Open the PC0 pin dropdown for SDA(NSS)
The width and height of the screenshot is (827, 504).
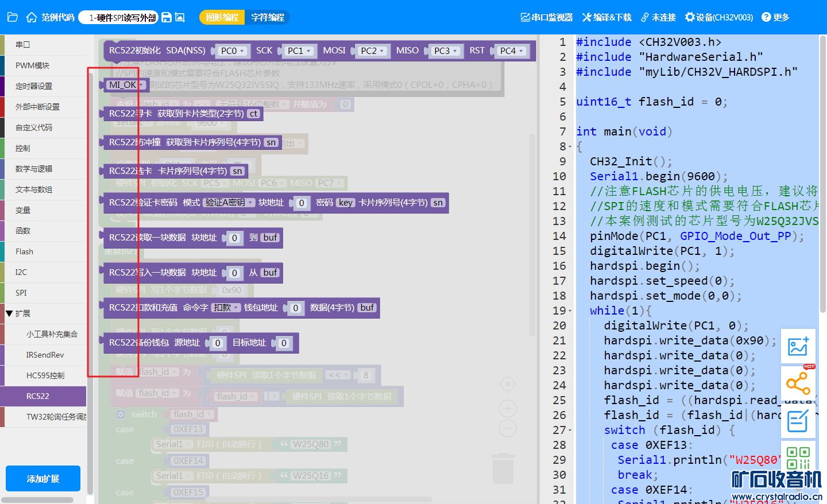coord(233,51)
